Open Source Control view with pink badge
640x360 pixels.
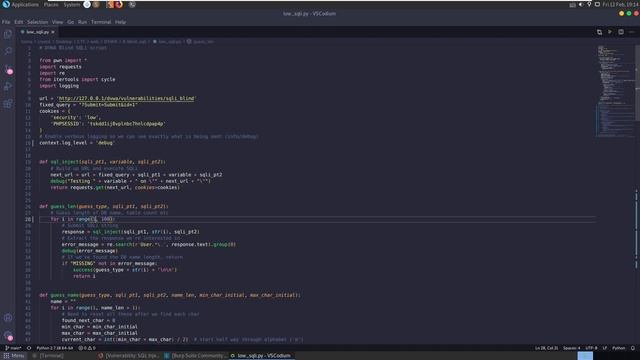pyautogui.click(x=8, y=69)
